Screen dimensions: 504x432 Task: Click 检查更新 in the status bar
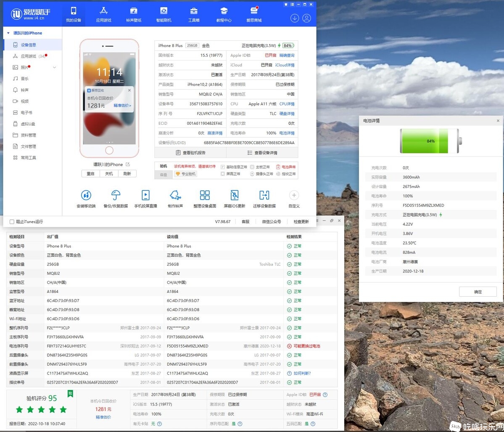pyautogui.click(x=301, y=222)
